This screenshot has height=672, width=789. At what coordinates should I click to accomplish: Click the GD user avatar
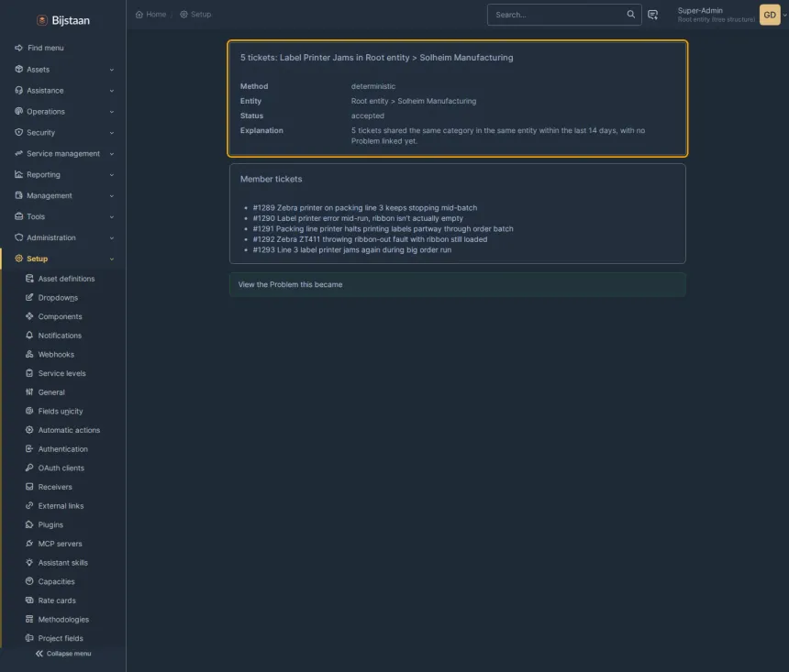[770, 15]
